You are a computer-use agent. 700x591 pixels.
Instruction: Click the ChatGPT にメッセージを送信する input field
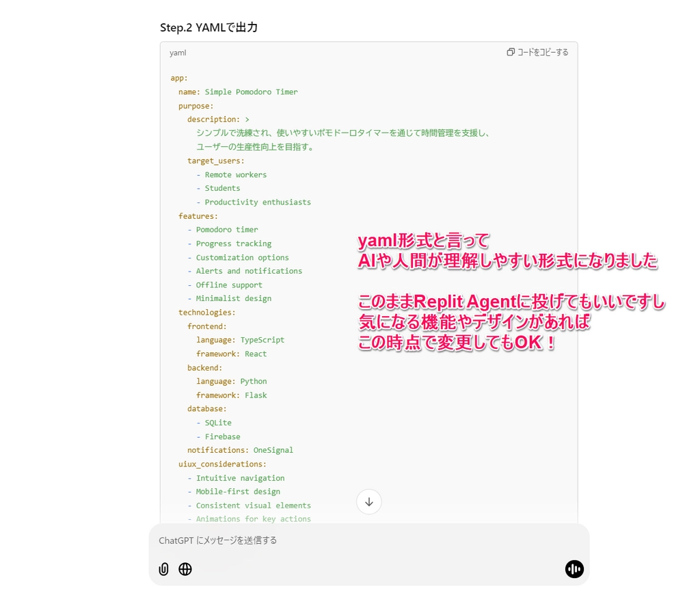tap(368, 540)
